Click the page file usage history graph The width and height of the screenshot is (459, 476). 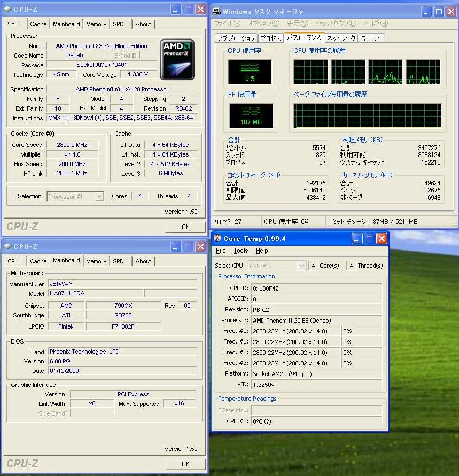coord(367,115)
